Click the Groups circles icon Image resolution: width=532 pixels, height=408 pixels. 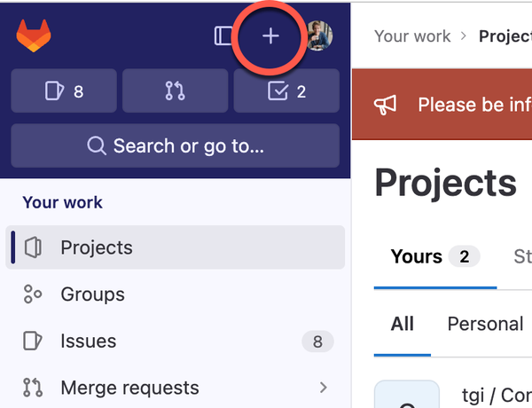coord(33,294)
